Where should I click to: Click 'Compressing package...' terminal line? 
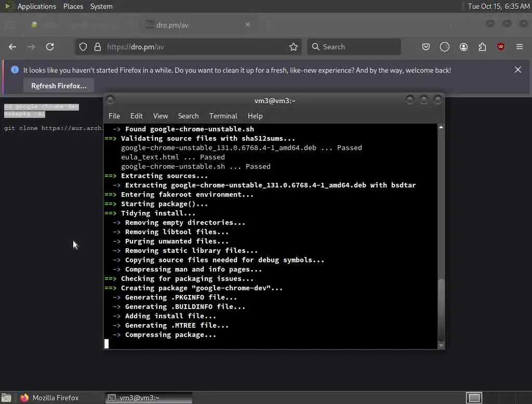point(170,335)
